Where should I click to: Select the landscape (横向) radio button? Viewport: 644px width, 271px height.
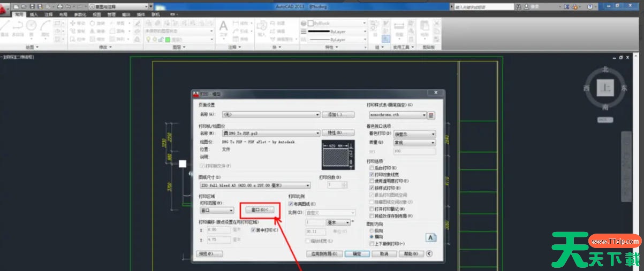point(372,236)
